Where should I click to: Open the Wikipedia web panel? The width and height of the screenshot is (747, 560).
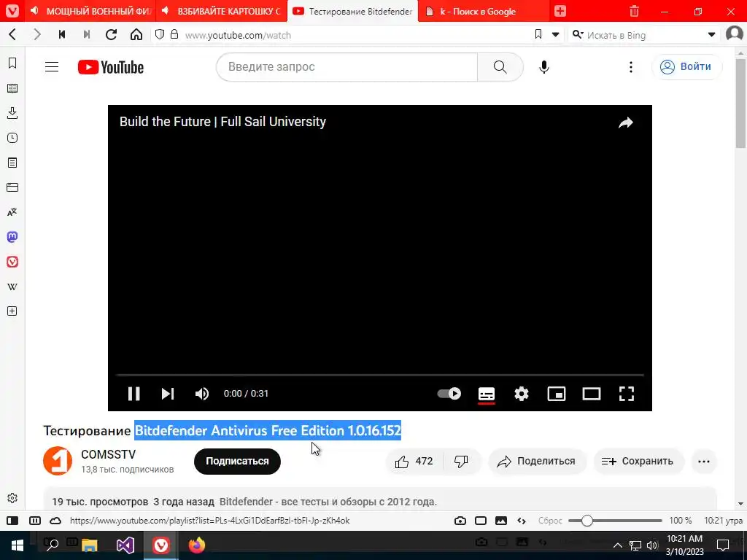pos(12,286)
